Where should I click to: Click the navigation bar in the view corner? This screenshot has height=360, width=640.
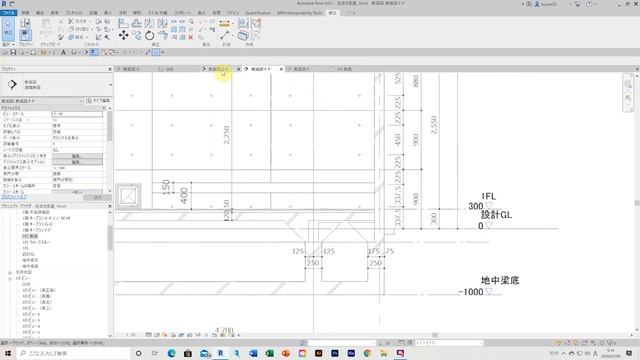pos(628,93)
